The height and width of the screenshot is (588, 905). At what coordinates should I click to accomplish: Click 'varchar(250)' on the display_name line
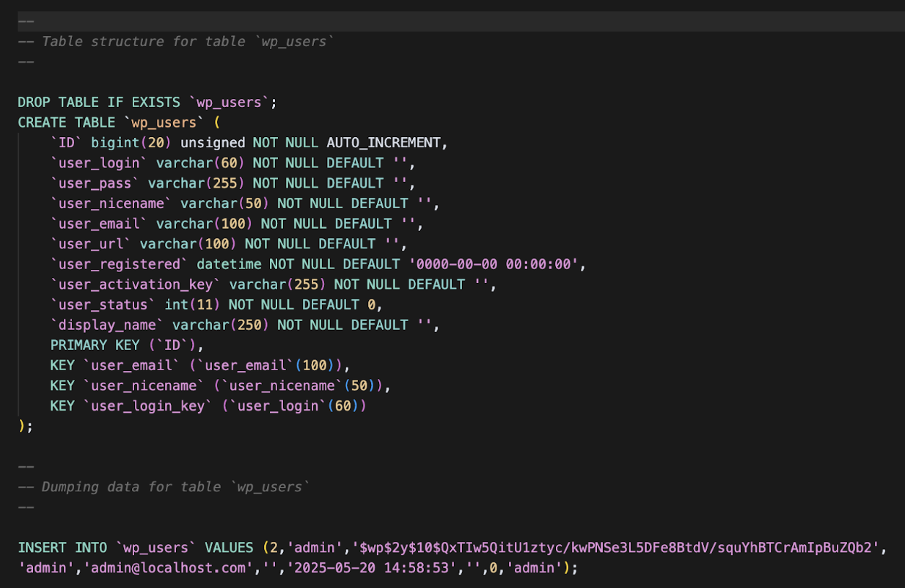pyautogui.click(x=221, y=325)
